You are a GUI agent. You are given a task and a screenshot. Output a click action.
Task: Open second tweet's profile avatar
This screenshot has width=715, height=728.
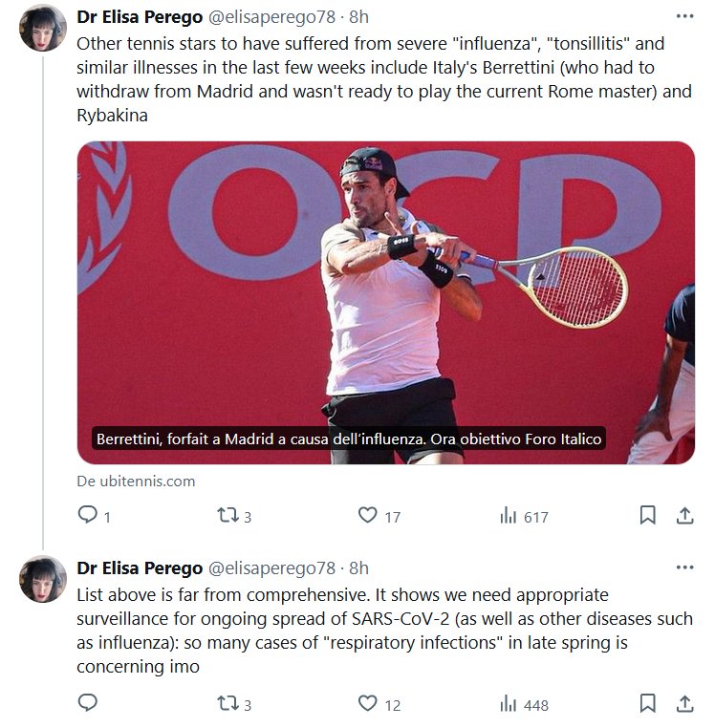click(43, 578)
